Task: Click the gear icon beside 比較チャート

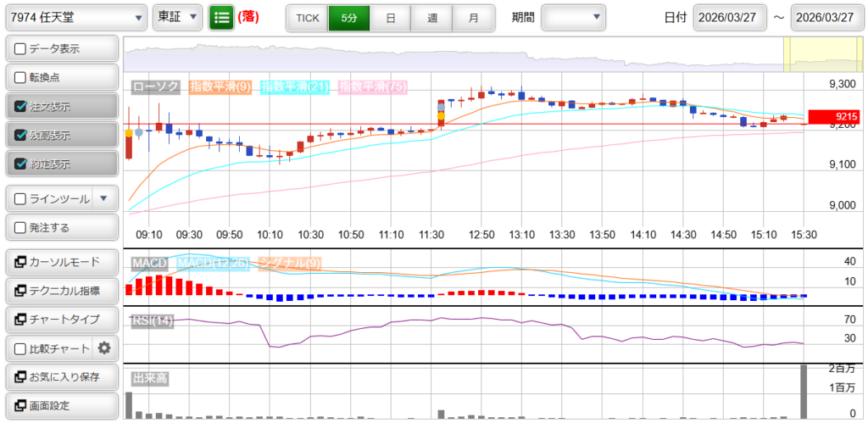Action: tap(104, 348)
